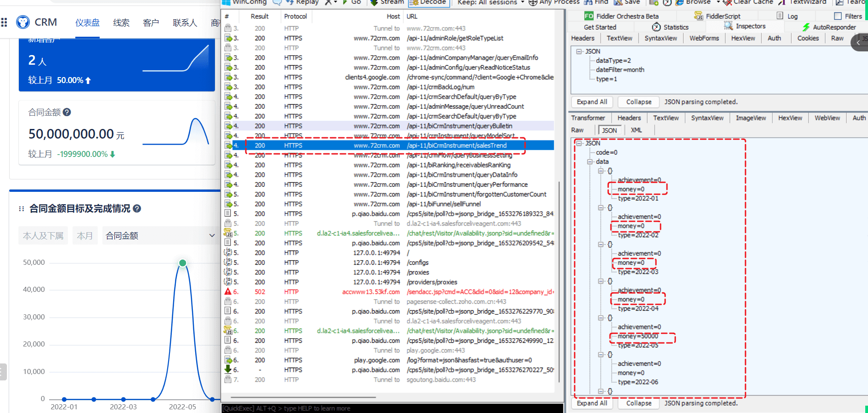Collapse the data node in response tree
868x413 pixels.
pyautogui.click(x=590, y=162)
